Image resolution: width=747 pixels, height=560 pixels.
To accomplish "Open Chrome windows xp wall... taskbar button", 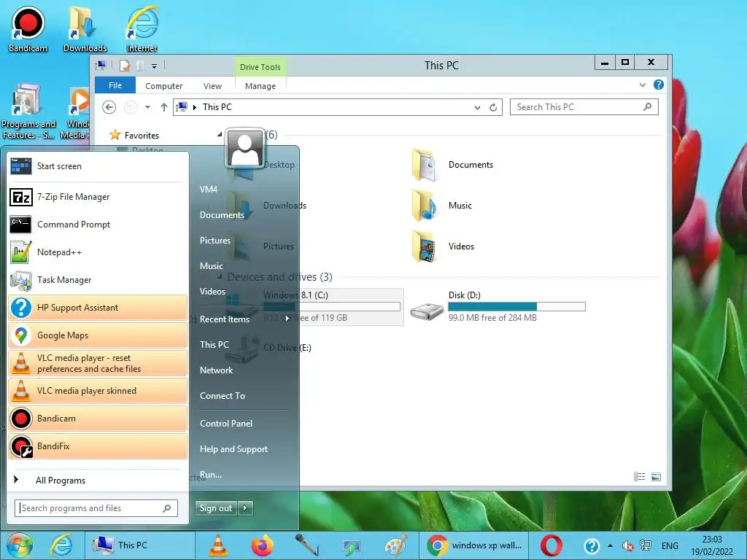I will [x=476, y=545].
